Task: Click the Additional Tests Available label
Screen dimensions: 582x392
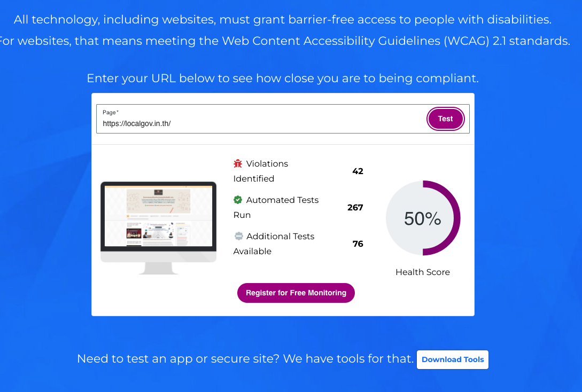Action: 274,244
